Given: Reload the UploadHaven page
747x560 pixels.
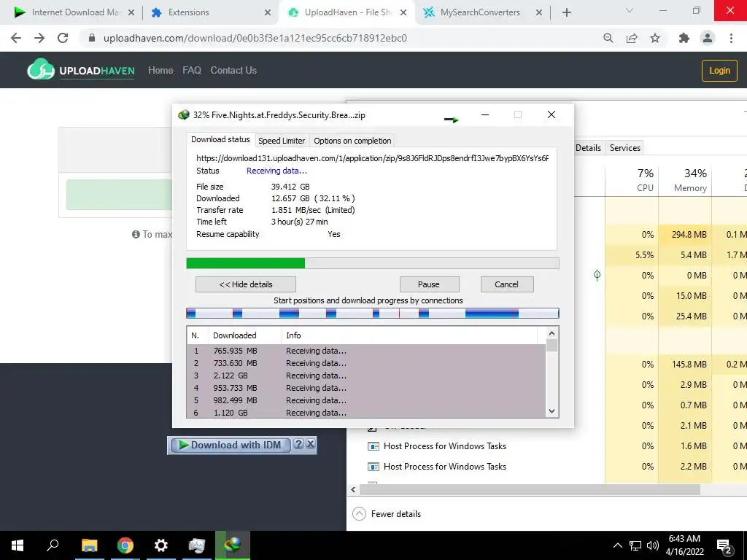Looking at the screenshot, I should (x=63, y=38).
